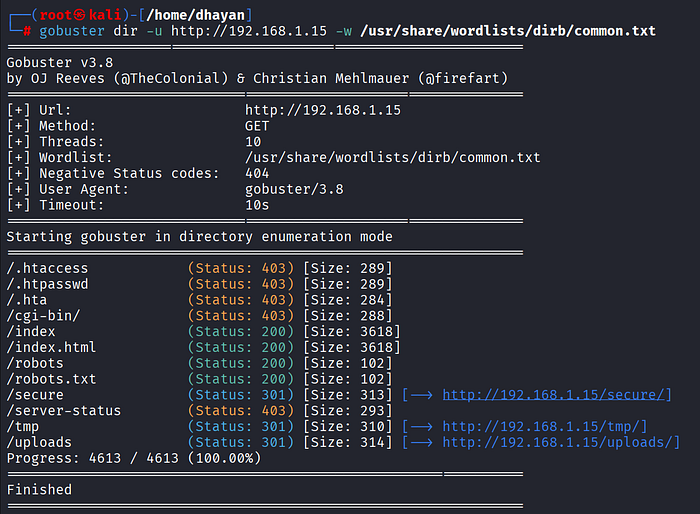Image resolution: width=700 pixels, height=514 pixels.
Task: Click Status: 301 on the /secure row
Action: (241, 395)
